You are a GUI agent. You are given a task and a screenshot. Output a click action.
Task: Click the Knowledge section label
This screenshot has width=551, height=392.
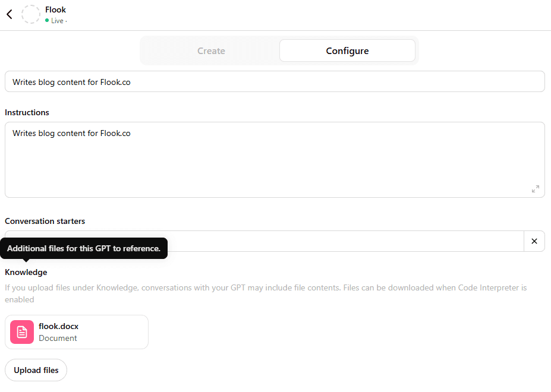pos(26,272)
